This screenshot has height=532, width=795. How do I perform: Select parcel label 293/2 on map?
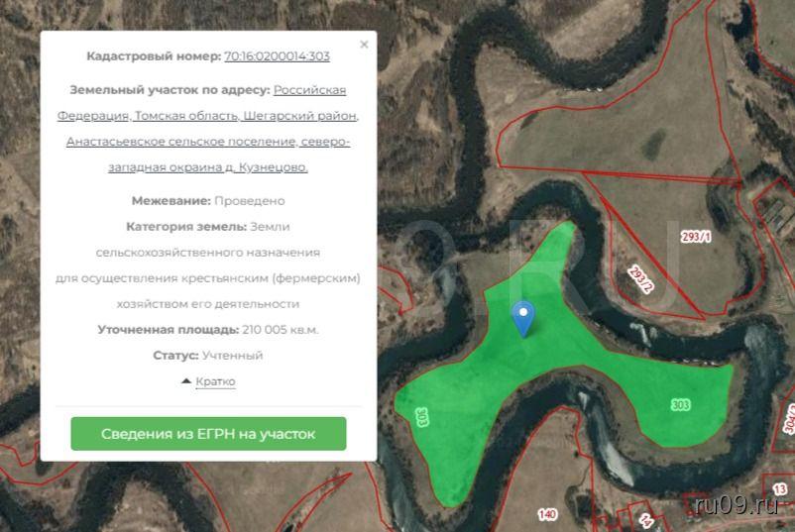tap(641, 279)
